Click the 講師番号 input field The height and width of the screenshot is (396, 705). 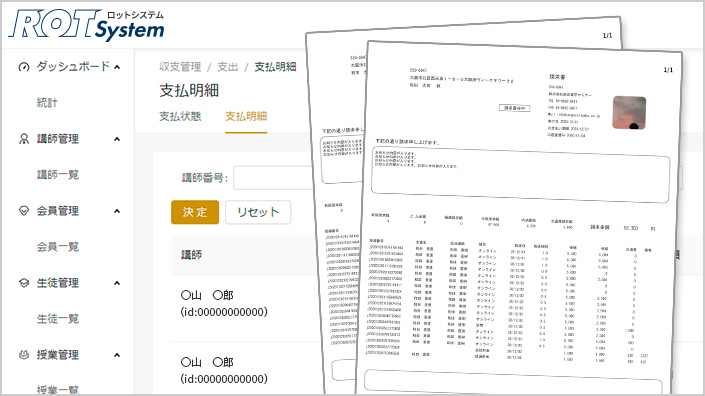[x=273, y=178]
